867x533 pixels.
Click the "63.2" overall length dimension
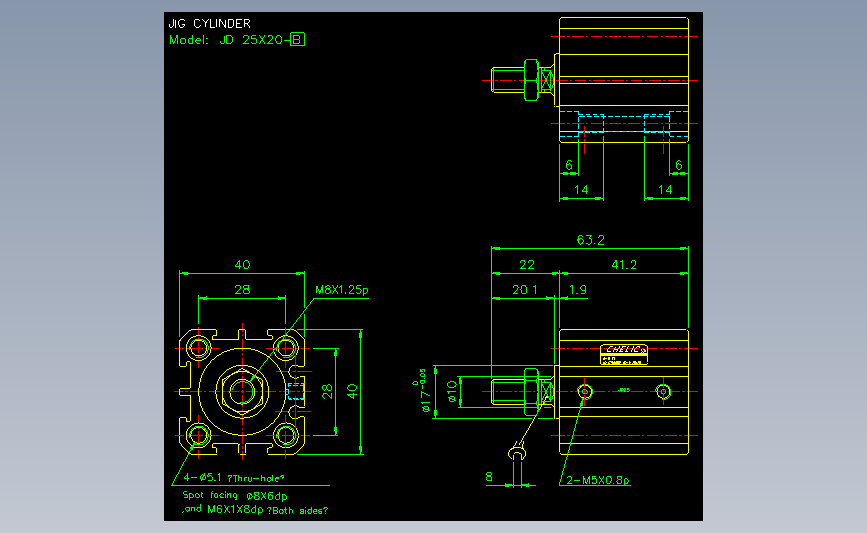coord(591,240)
